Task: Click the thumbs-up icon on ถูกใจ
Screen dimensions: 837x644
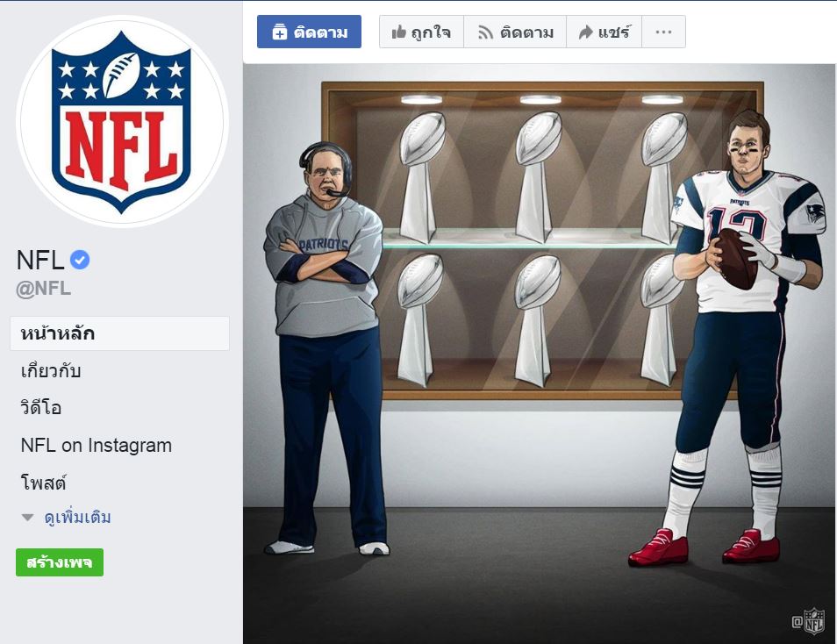Action: (x=398, y=32)
